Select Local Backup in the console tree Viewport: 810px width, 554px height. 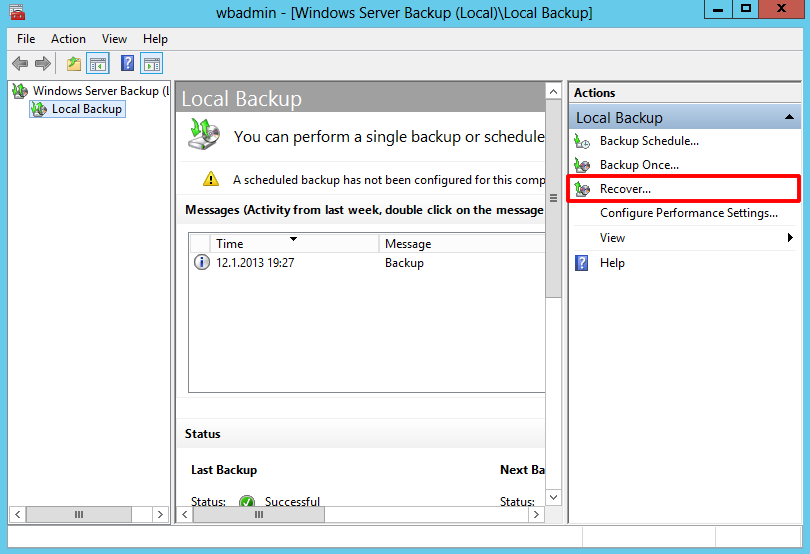click(87, 109)
